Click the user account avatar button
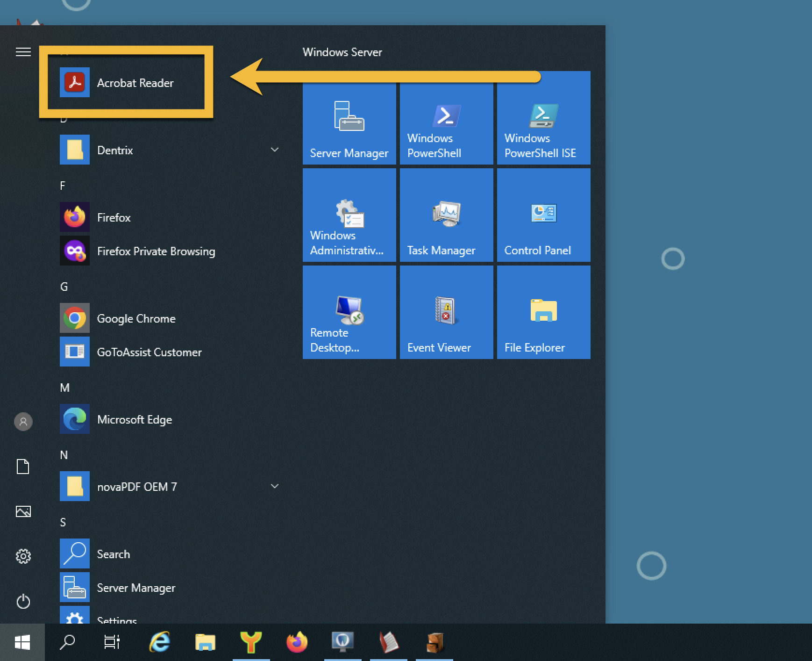 (23, 422)
